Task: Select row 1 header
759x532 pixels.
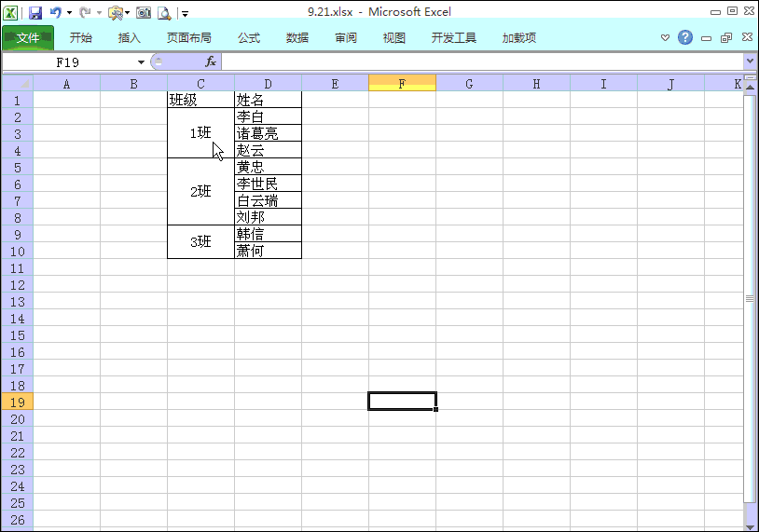Action: pos(18,100)
